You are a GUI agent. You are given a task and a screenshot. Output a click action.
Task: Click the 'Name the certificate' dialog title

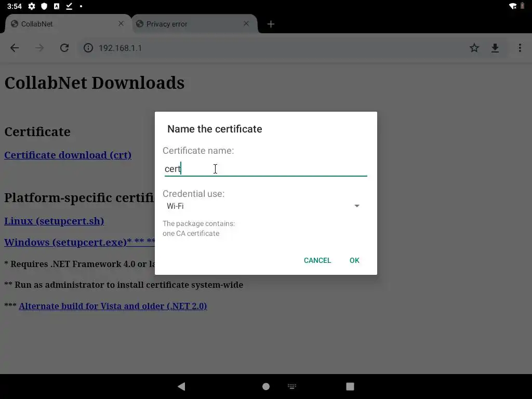coord(215,129)
